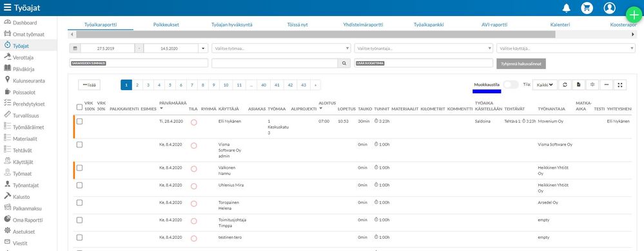Switch to Työaikapankki tab
The width and height of the screenshot is (644, 251).
[x=429, y=24]
